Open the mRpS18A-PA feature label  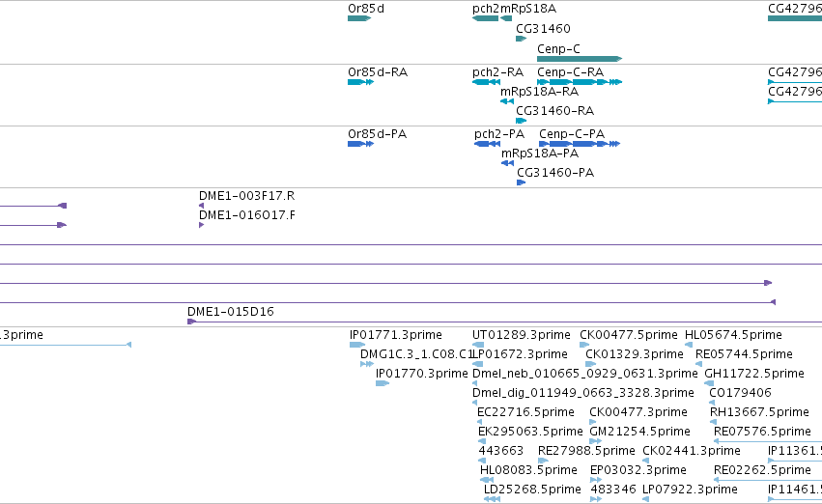540,154
